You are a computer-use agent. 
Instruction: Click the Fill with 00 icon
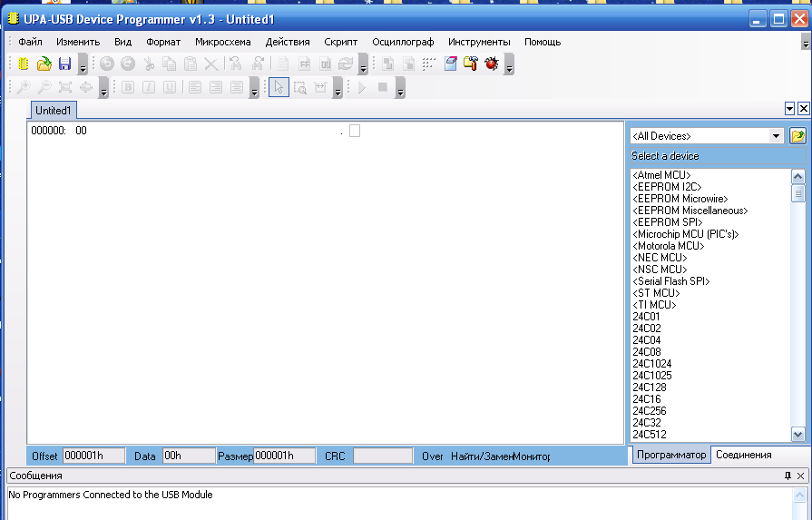(x=325, y=64)
